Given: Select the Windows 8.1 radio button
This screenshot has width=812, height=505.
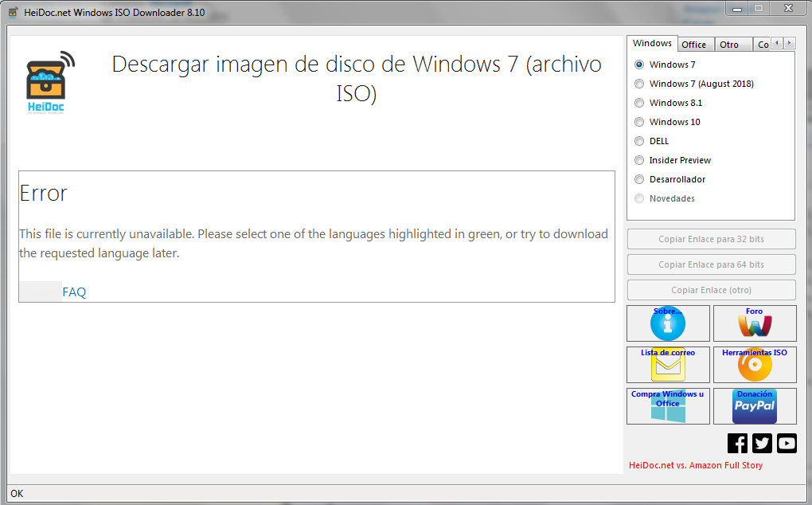Looking at the screenshot, I should [x=639, y=103].
